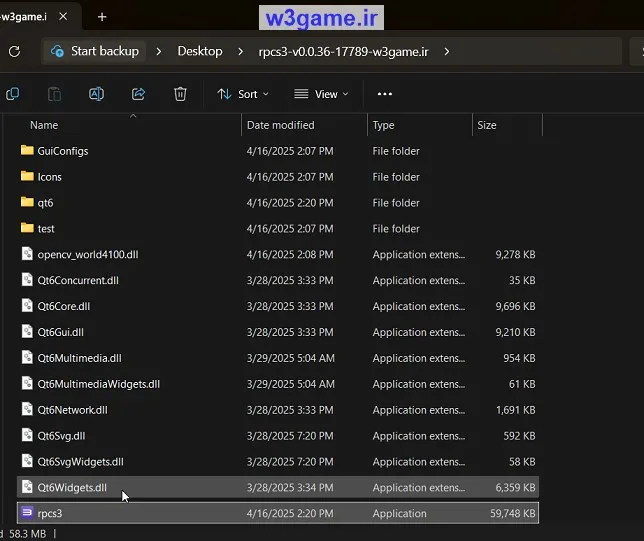Click the Qt6Network.dll file icon

click(27, 409)
